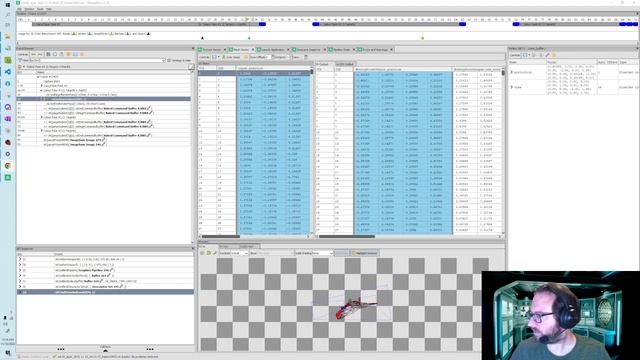Open Visual Studio Code from taskbar
This screenshot has height=360, width=640.
(8, 72)
